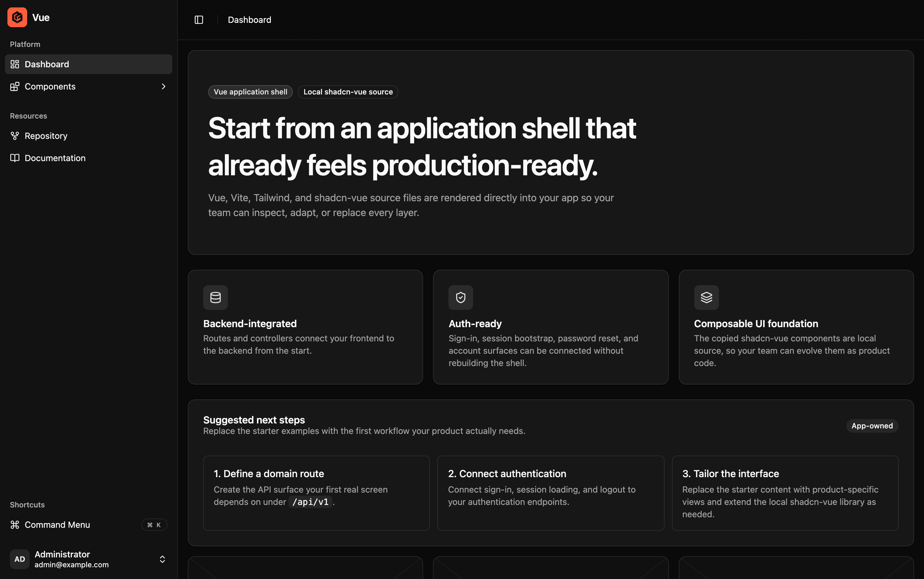The image size is (924, 579).
Task: Click the /api/v1 code snippet
Action: 310,502
